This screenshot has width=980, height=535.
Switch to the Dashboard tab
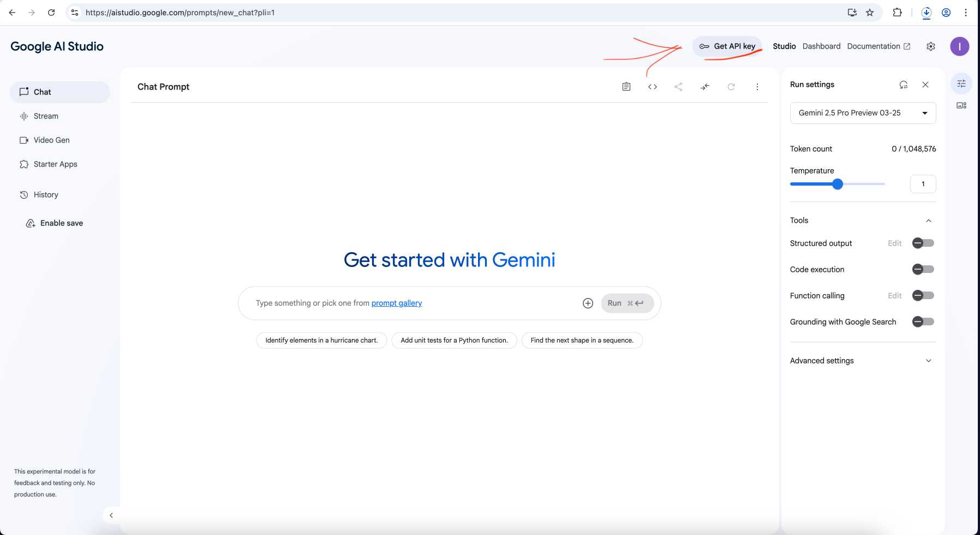click(x=821, y=46)
